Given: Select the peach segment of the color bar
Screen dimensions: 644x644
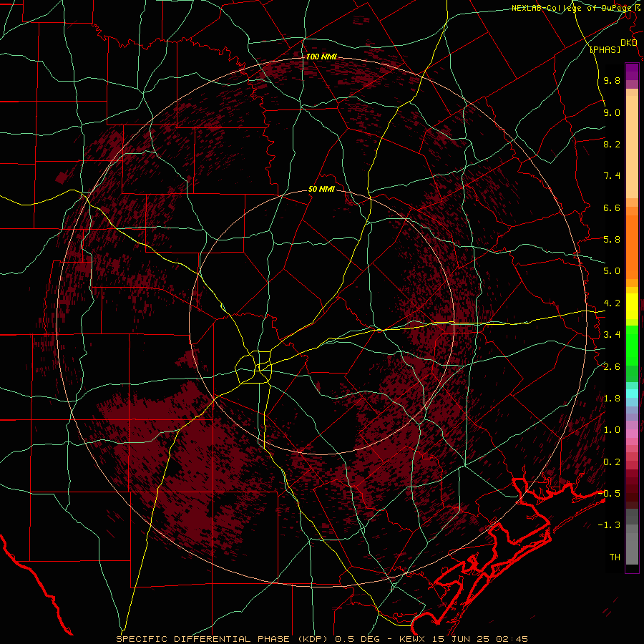Looking at the screenshot, I should point(632,148).
